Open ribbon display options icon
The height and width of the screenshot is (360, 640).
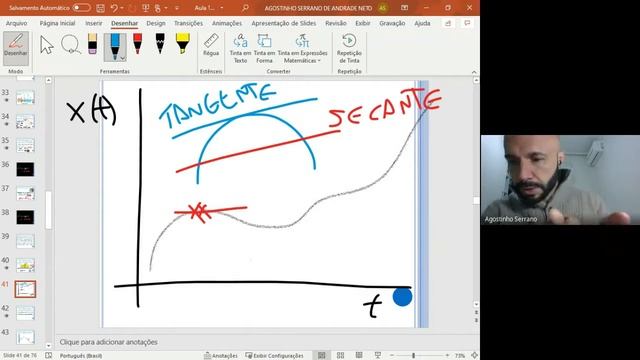coord(404,8)
